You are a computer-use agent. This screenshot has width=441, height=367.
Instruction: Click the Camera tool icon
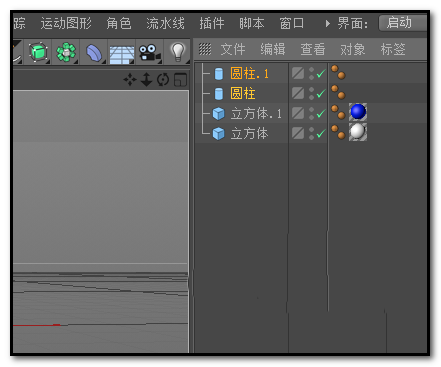coord(150,53)
